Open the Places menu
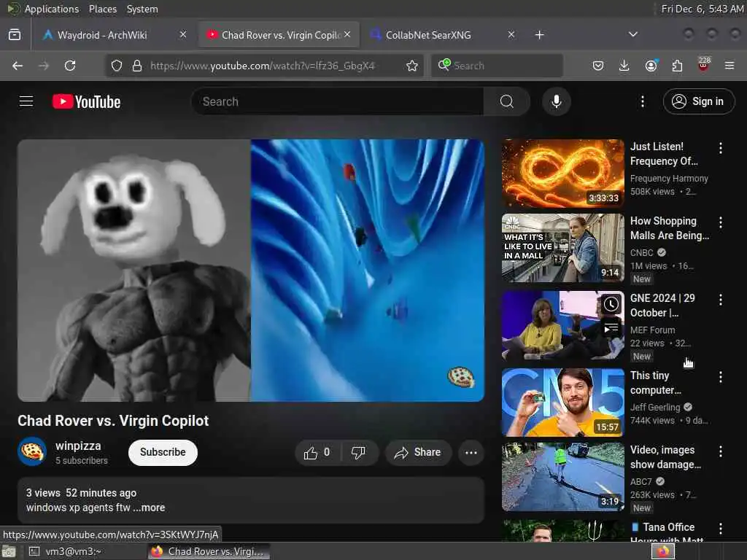747x560 pixels. coord(102,9)
